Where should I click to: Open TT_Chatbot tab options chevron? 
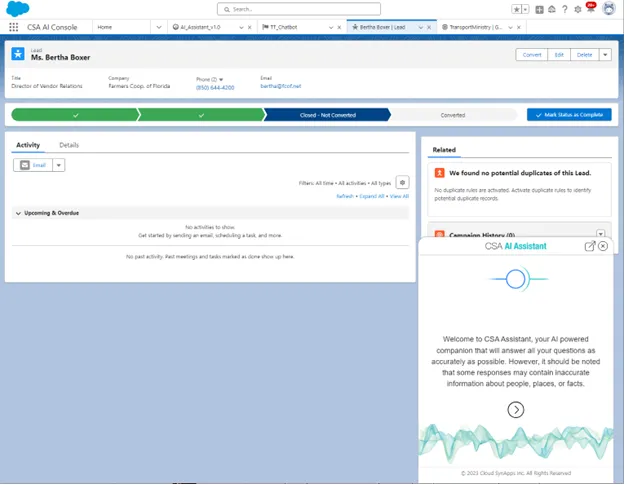pyautogui.click(x=332, y=28)
